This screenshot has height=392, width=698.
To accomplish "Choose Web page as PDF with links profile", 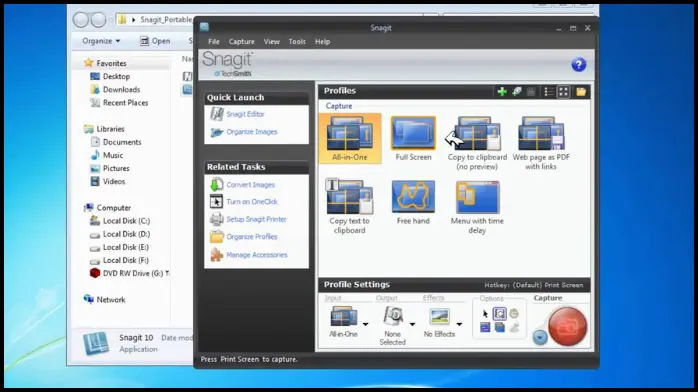I will (x=541, y=143).
